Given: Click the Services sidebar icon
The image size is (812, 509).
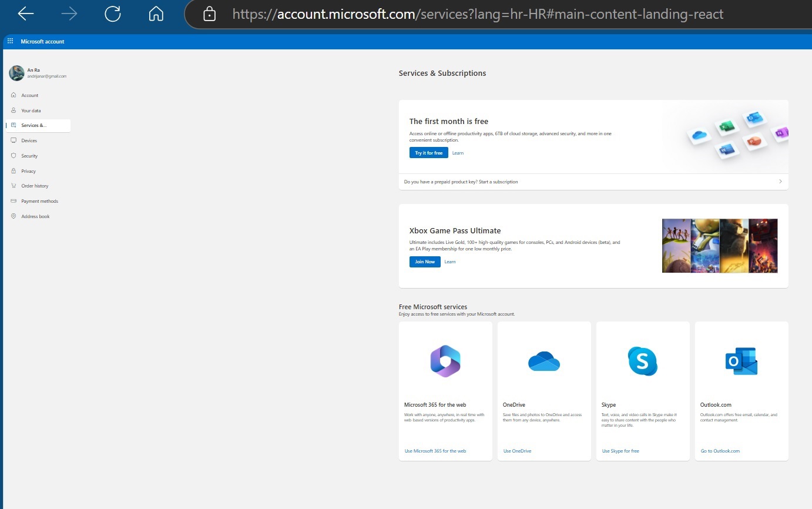Looking at the screenshot, I should [14, 125].
